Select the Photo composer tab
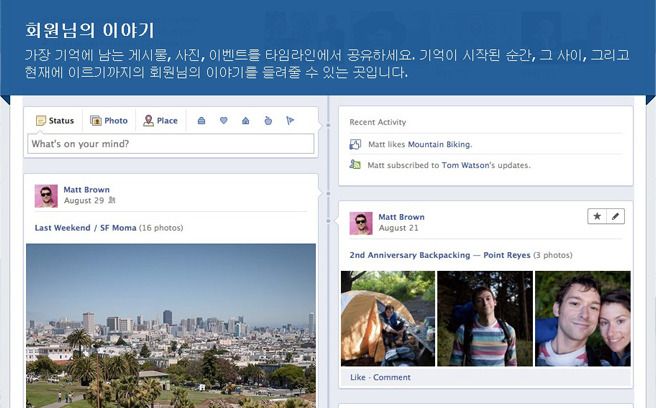Screen dimensions: 656x408 [109, 121]
